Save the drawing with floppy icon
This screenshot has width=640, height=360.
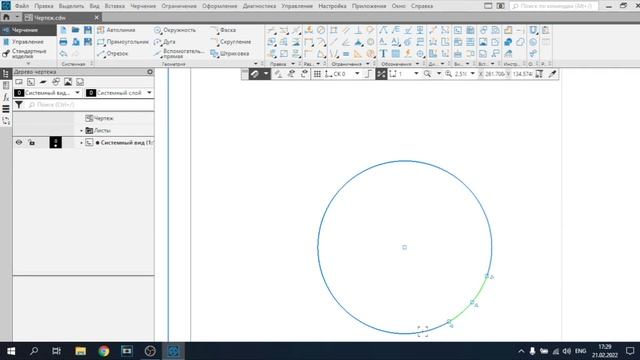click(88, 30)
